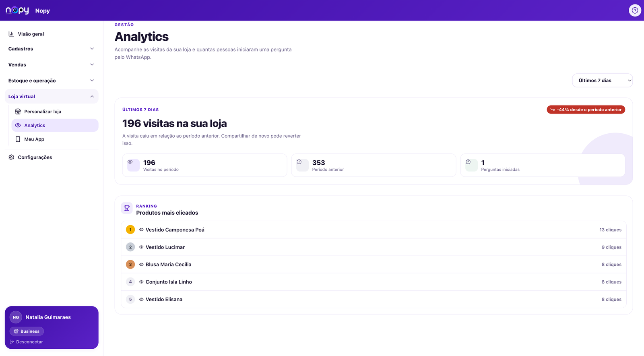The width and height of the screenshot is (644, 356).
Task: Click "196 visitas na sua loja" heading
Action: 175,123
